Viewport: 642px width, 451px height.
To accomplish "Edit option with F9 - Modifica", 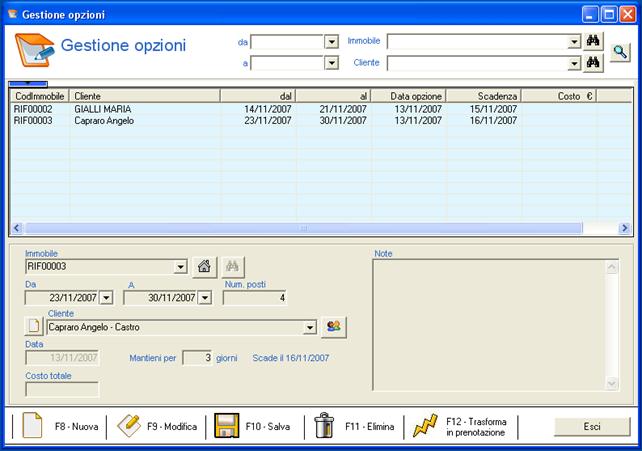I will [x=157, y=426].
